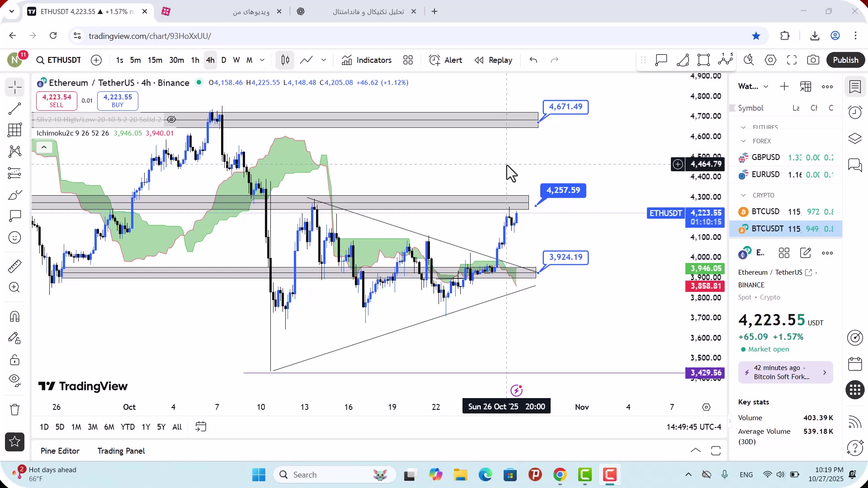Set the date range to YTD

pos(127,427)
